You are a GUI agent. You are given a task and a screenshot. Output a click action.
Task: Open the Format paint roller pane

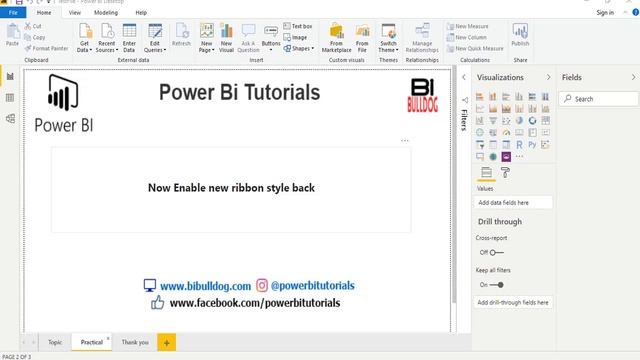(505, 172)
